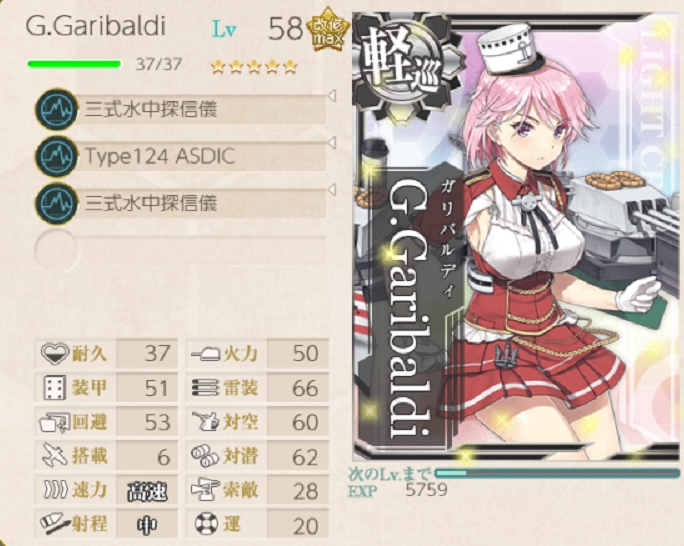This screenshot has height=546, width=684.
Task: Click the gun turret icon for 火力
Action: point(206,353)
